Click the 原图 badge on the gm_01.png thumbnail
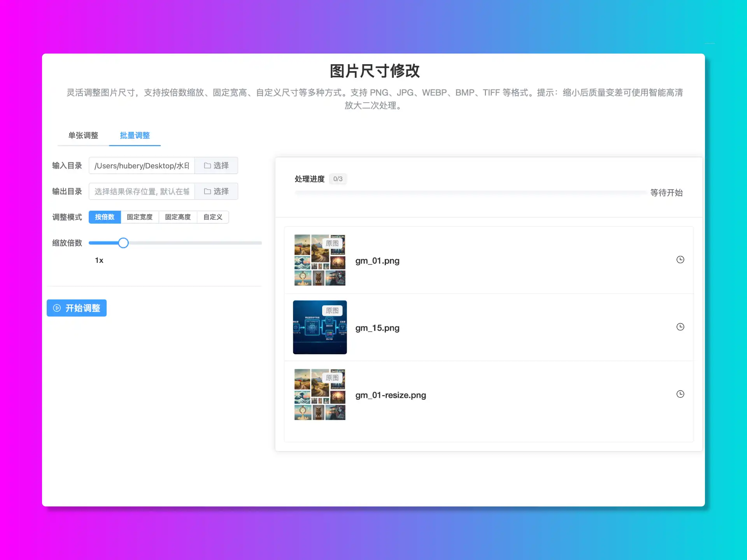 pyautogui.click(x=333, y=243)
